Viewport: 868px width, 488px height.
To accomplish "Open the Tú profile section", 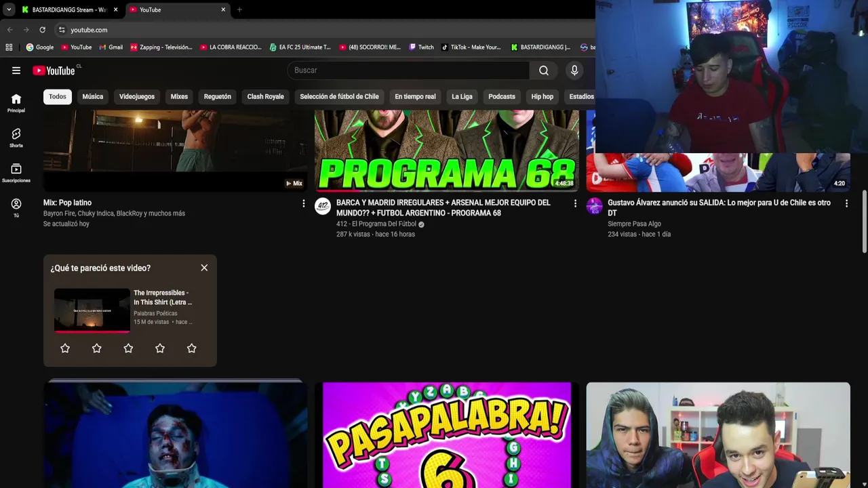I will (x=16, y=208).
